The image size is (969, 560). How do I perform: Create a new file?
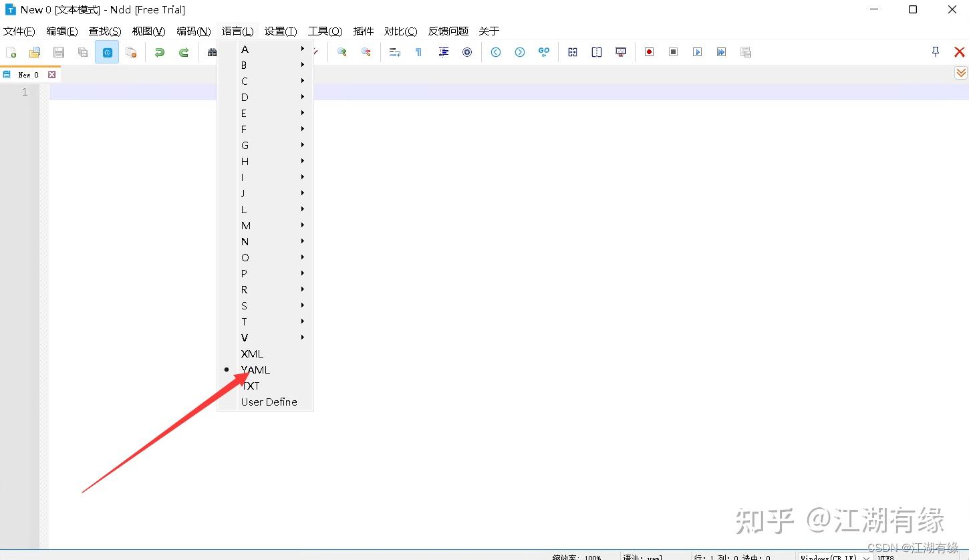(x=11, y=51)
